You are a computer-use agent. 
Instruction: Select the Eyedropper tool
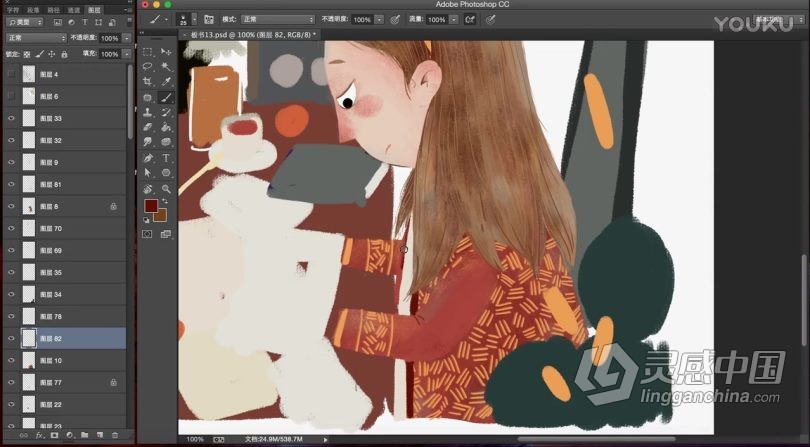(166, 82)
